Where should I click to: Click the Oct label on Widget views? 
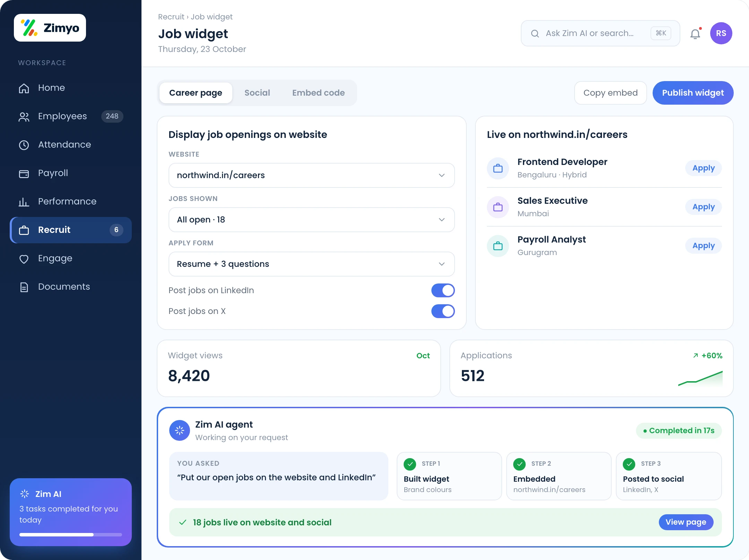point(423,356)
